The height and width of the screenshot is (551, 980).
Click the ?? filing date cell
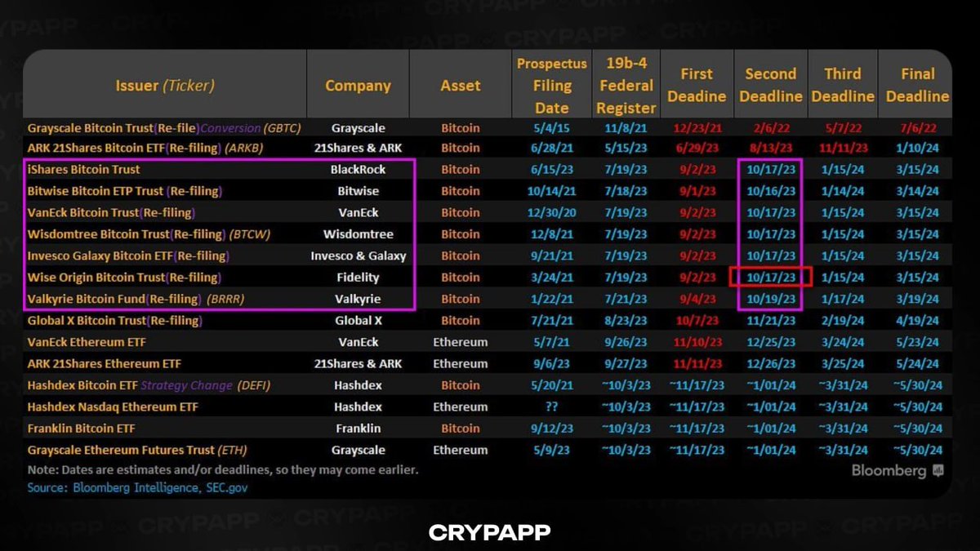click(551, 407)
